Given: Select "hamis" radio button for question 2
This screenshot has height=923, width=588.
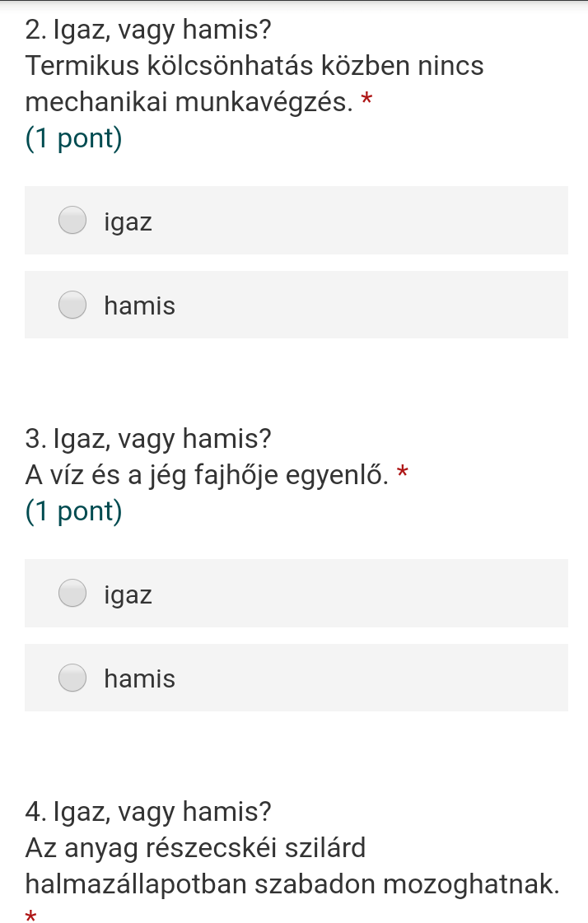Looking at the screenshot, I should (x=72, y=305).
